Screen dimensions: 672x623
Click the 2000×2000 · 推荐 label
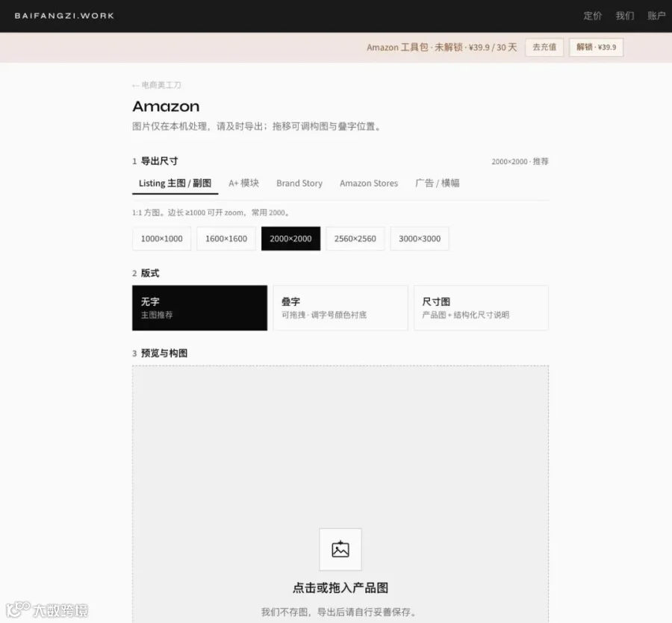520,161
